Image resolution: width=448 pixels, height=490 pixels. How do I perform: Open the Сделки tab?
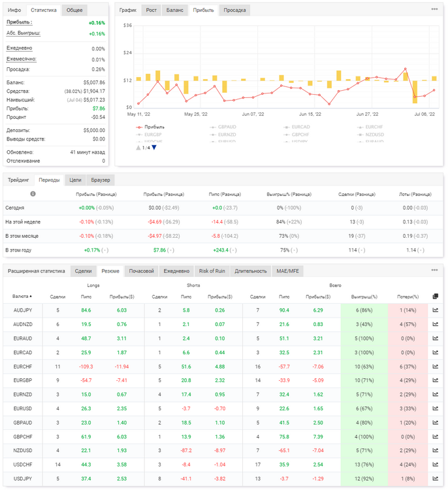84,271
